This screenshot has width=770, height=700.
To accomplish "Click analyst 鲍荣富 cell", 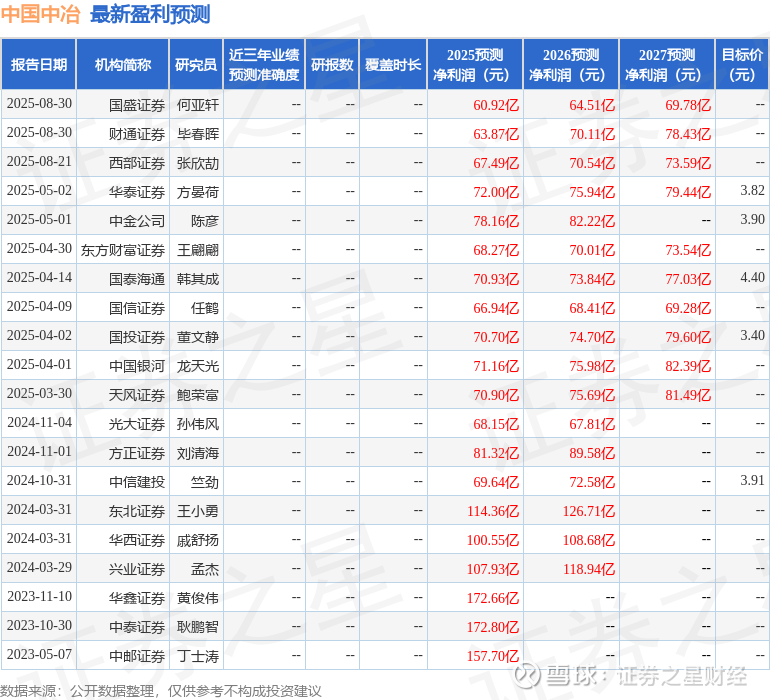I will (198, 395).
